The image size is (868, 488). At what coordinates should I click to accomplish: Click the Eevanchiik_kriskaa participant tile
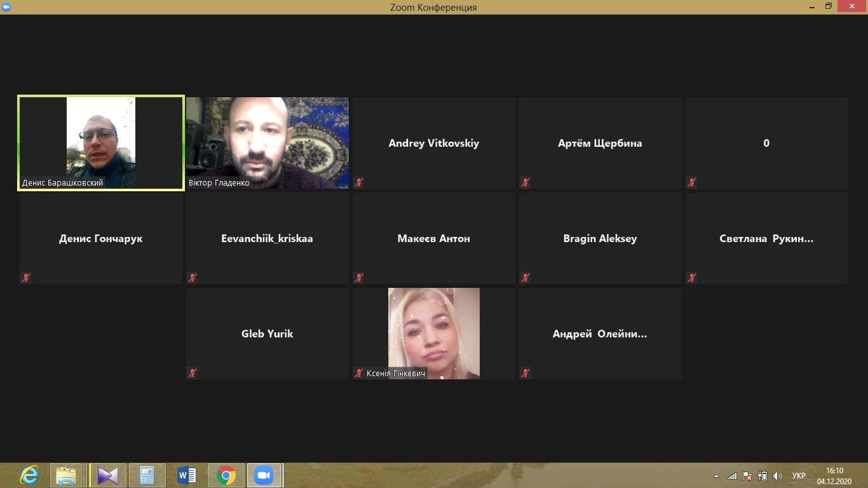(268, 238)
